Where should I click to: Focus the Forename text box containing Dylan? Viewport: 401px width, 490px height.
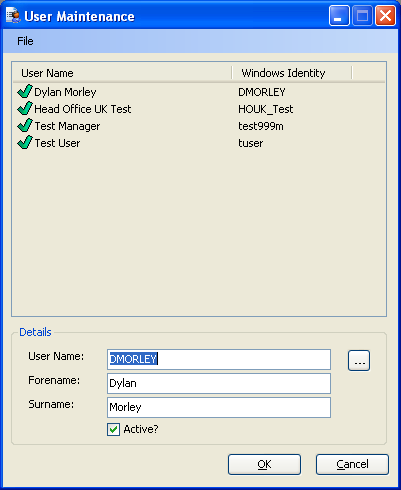(x=219, y=383)
